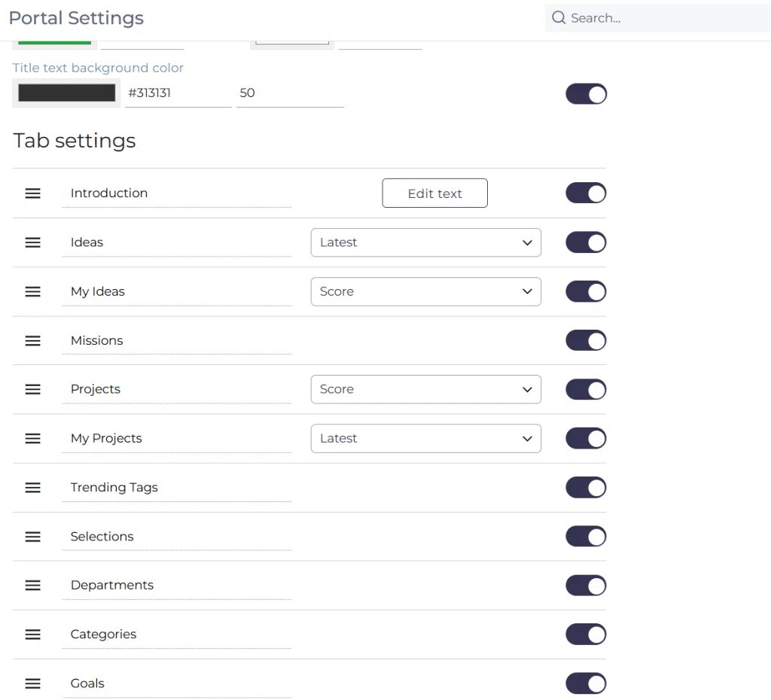Edit the Categories tab name field

coord(176,635)
